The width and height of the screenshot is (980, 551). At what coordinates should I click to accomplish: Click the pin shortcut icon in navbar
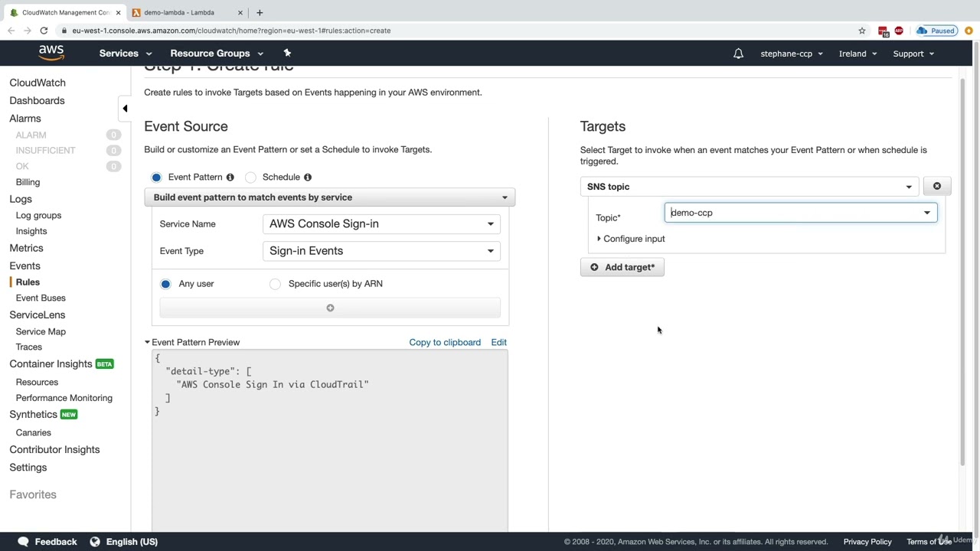pos(287,53)
